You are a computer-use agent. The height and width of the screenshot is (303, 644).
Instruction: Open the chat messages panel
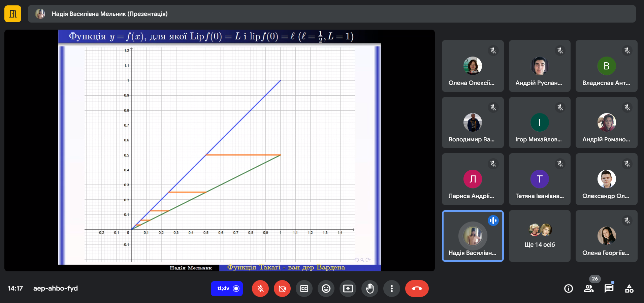(x=609, y=289)
